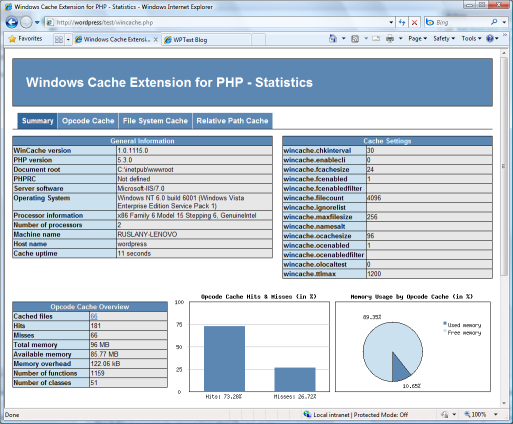Click the Available memory value 85.77 MB
Screen dimensions: 513x424
(104, 354)
